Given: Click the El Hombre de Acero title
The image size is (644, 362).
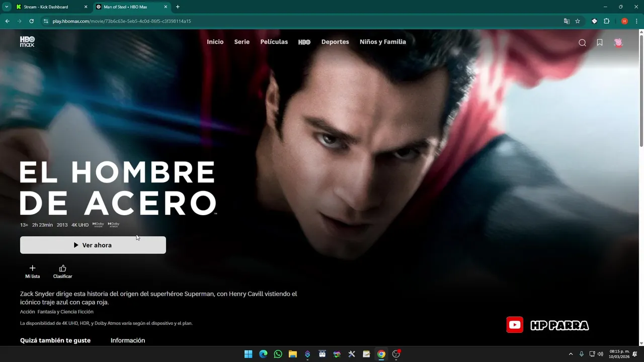Looking at the screenshot, I should click(118, 188).
